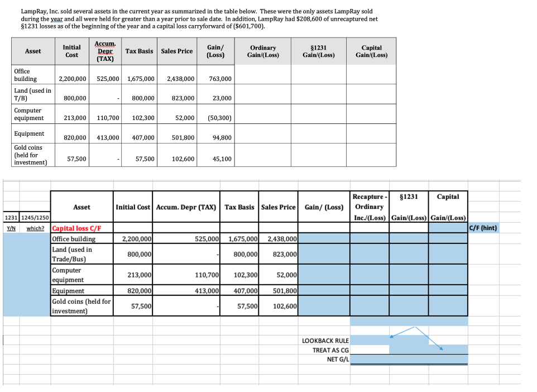Click the "Land (used in Trade/Bus)" asset cell
Screen dimensions: 537x392
tap(82, 254)
